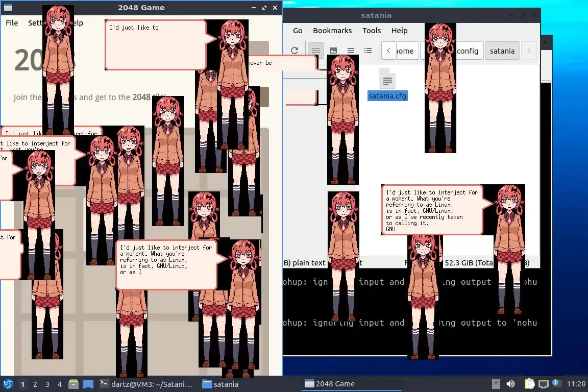Open the file manager Help menu
The height and width of the screenshot is (392, 588).
pos(399,31)
